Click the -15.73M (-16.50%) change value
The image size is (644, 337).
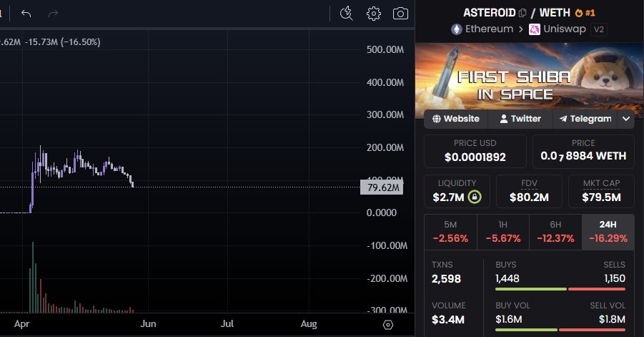(x=62, y=42)
